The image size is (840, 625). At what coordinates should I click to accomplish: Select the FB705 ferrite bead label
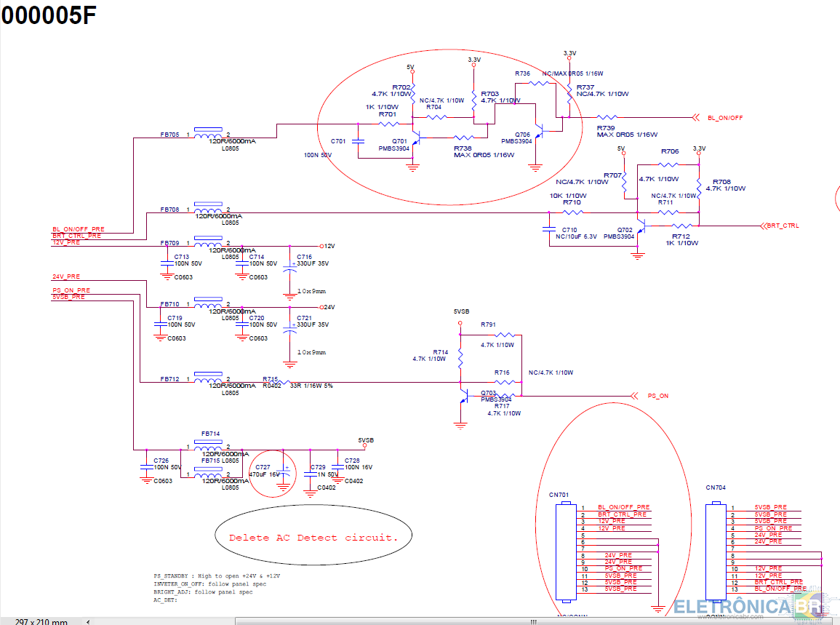click(170, 135)
